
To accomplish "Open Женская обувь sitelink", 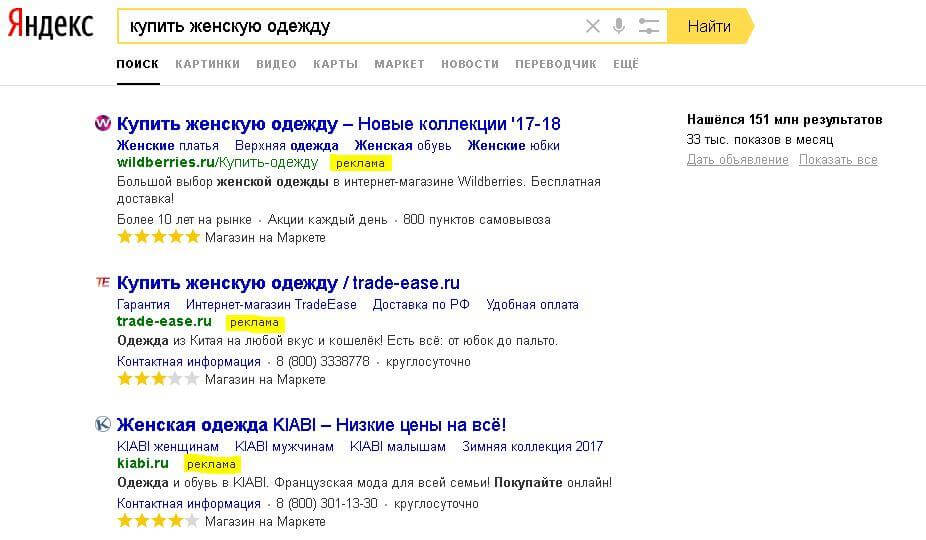I will [x=403, y=145].
